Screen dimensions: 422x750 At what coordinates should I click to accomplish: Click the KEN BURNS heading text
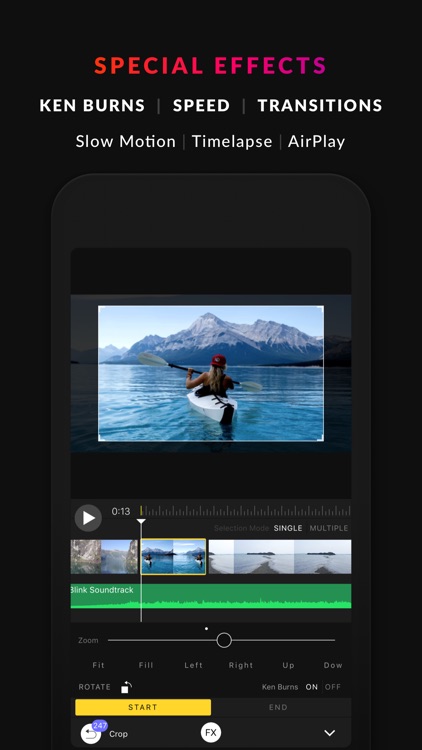point(92,105)
